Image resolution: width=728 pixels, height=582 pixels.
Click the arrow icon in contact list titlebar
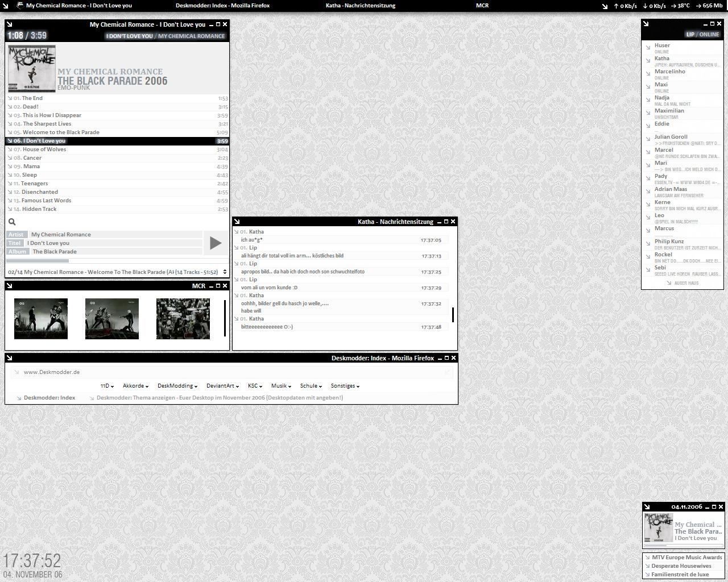(x=646, y=24)
